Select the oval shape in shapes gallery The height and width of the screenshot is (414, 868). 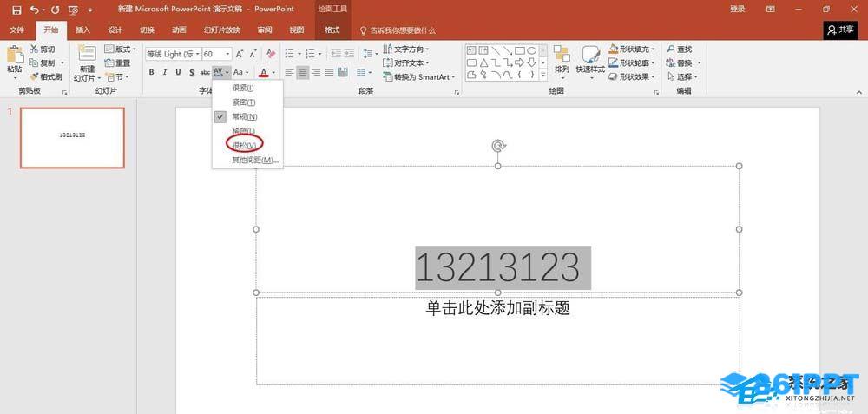point(531,50)
